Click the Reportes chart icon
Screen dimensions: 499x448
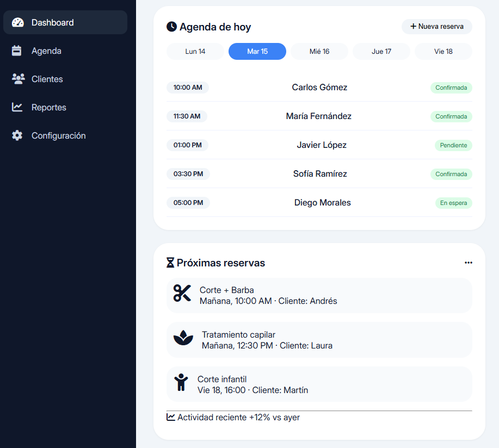(17, 107)
